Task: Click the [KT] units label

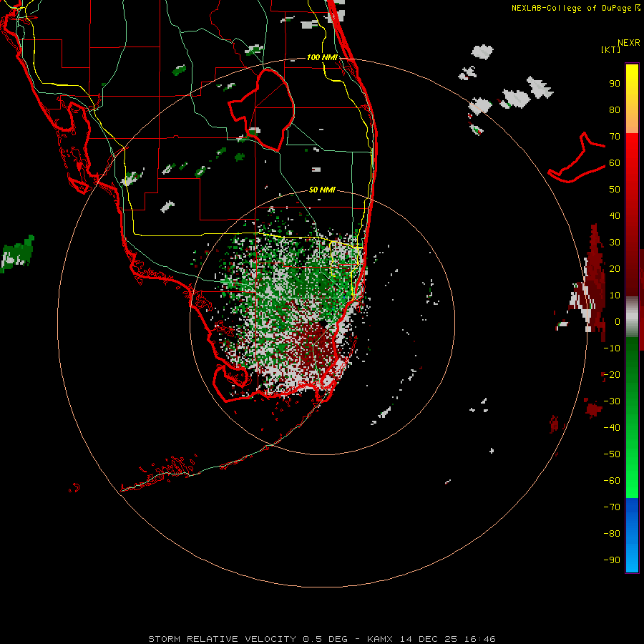Action: tap(611, 49)
